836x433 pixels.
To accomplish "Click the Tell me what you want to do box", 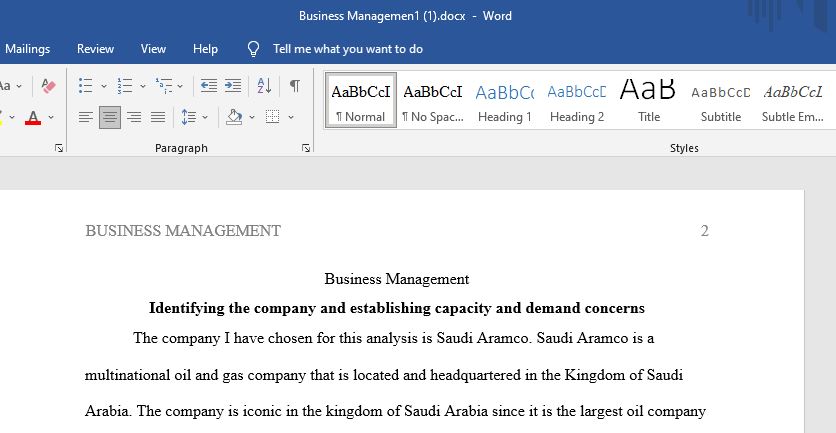I will [348, 49].
